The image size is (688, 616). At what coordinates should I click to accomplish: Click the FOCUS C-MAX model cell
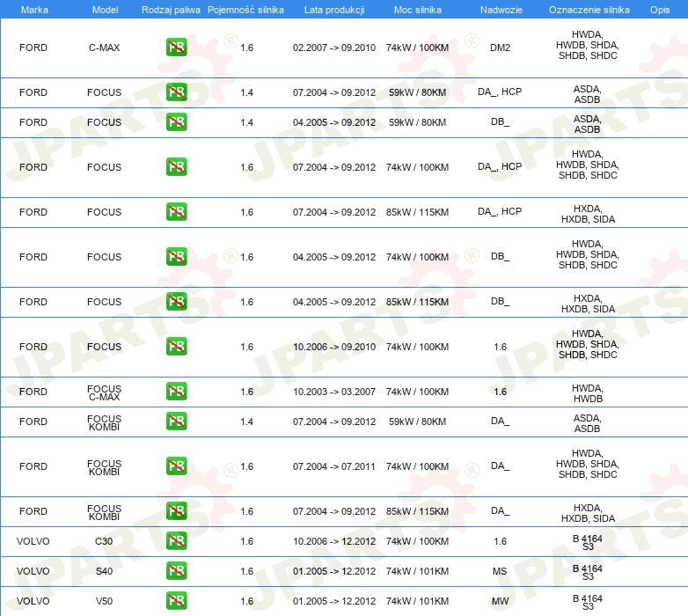coord(104,392)
